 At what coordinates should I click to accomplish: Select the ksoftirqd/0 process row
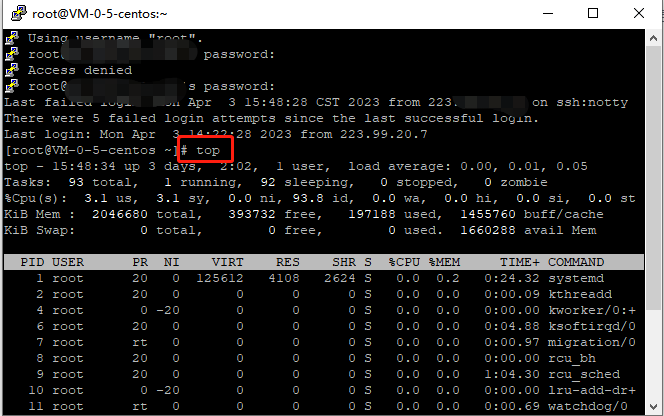click(324, 327)
